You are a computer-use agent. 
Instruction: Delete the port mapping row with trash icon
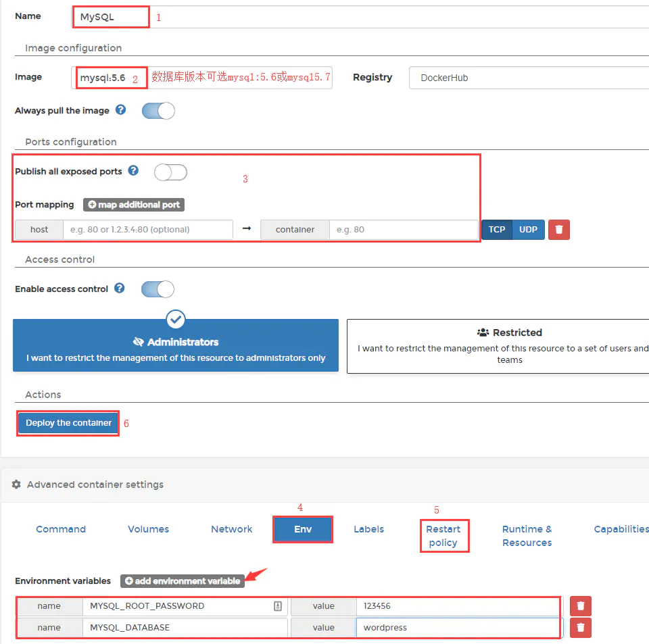558,230
